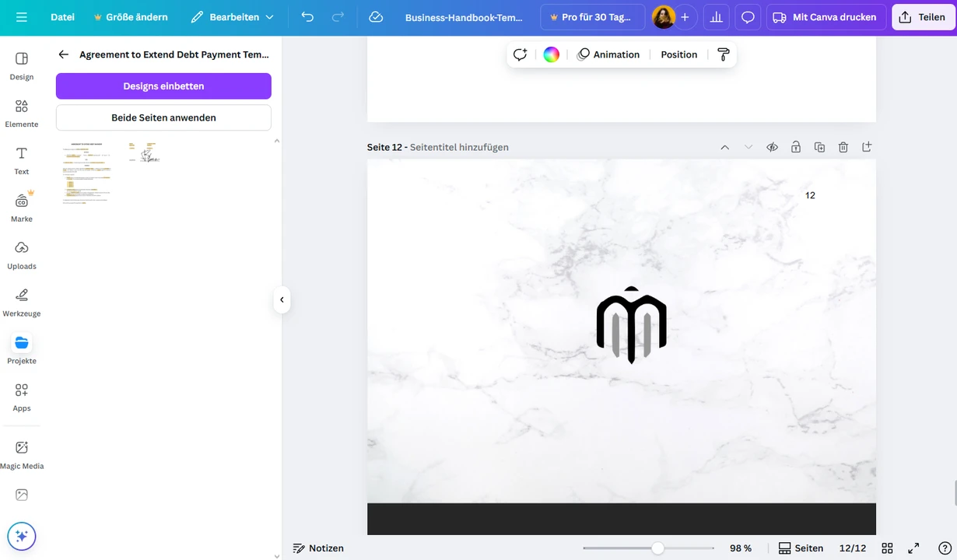Viewport: 957px width, 560px height.
Task: Hide page 12 with eye icon
Action: point(772,147)
